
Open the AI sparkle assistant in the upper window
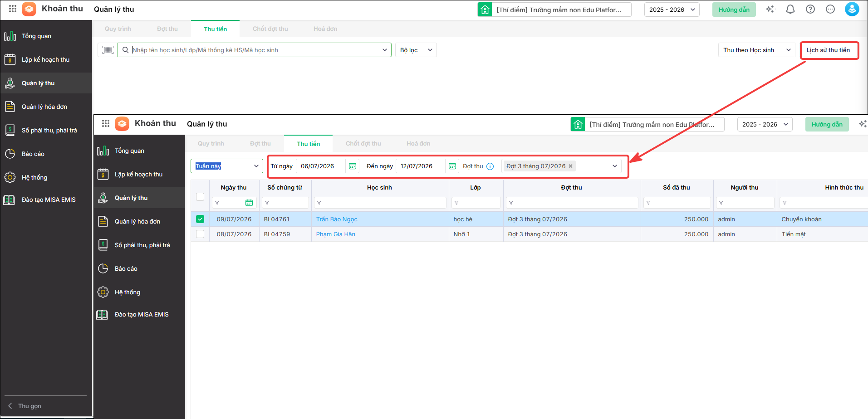(x=770, y=9)
